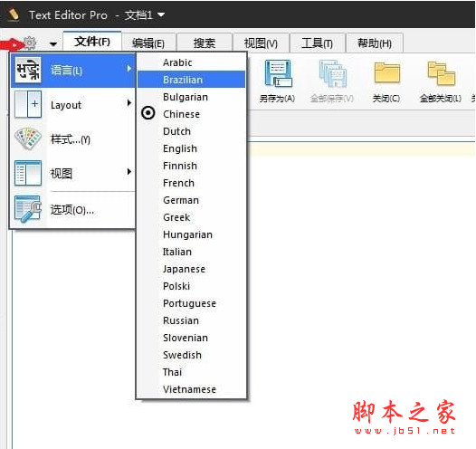Click the Chinese radio button indicator
The height and width of the screenshot is (449, 476).
click(x=148, y=113)
